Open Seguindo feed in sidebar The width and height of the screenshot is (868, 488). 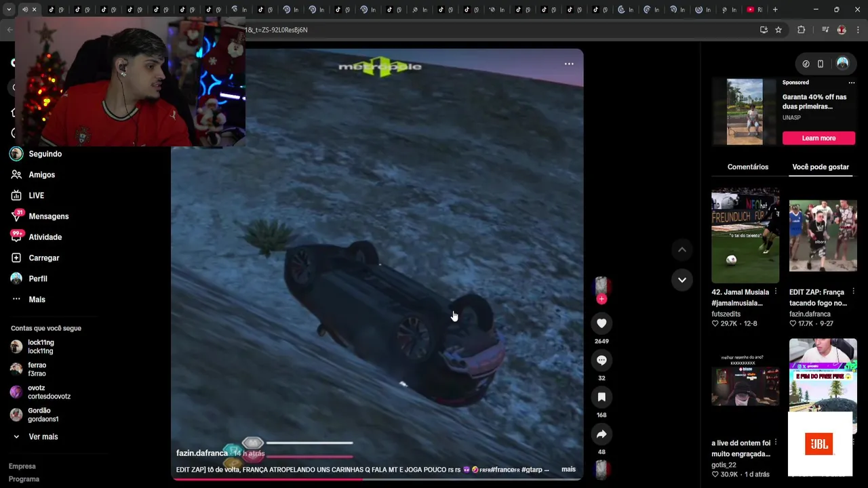36,154
